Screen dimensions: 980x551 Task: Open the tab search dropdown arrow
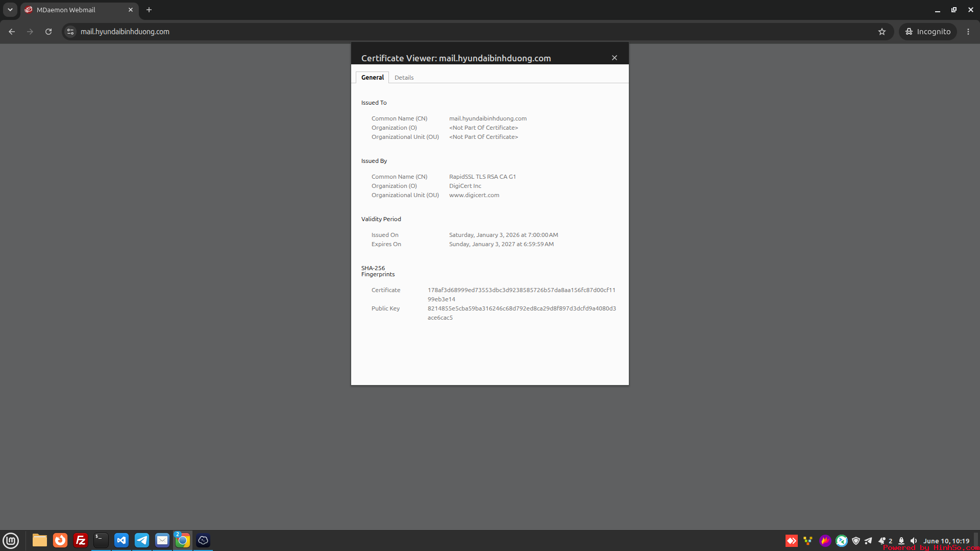point(10,10)
